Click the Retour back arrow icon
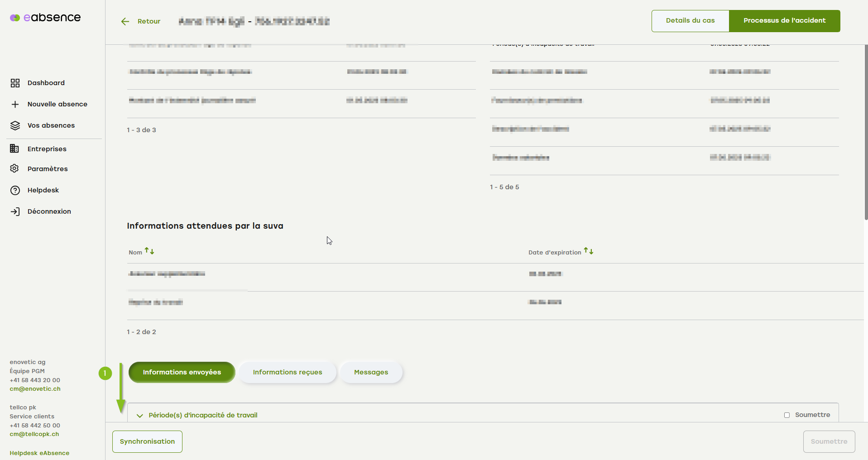The width and height of the screenshot is (868, 460). 125,21
